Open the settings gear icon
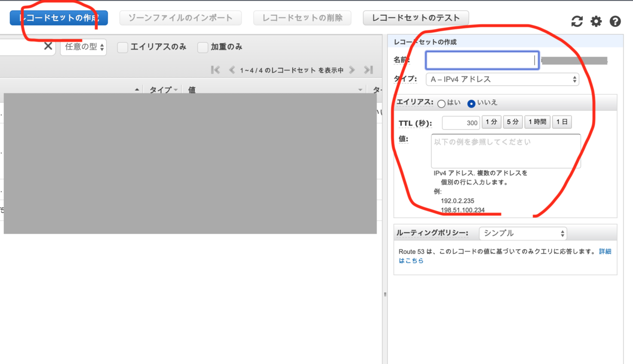The width and height of the screenshot is (633, 364). pyautogui.click(x=596, y=21)
